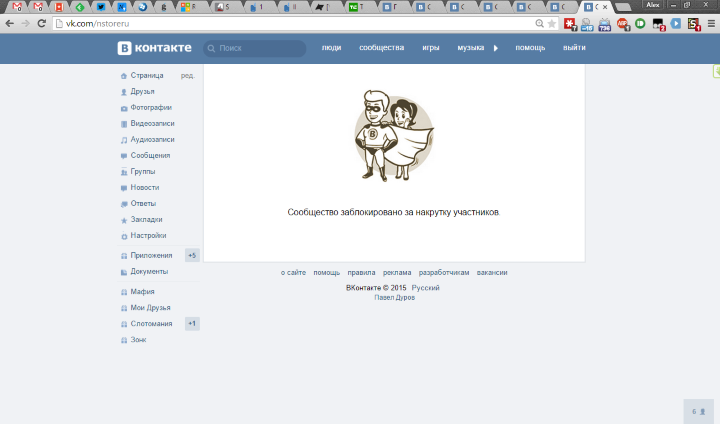Screen dimensions: 720x424
Task: Click the music note icon beside Аудиозаписи
Action: 124,140
